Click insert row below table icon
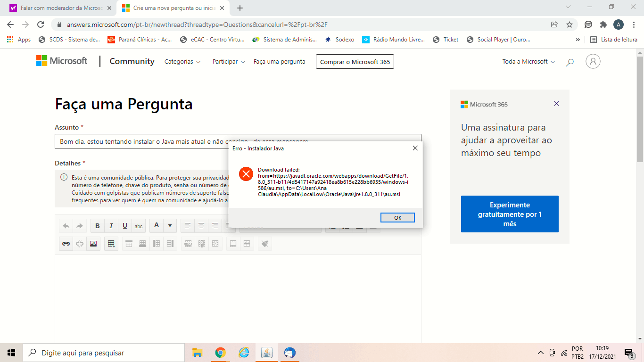 click(x=142, y=244)
